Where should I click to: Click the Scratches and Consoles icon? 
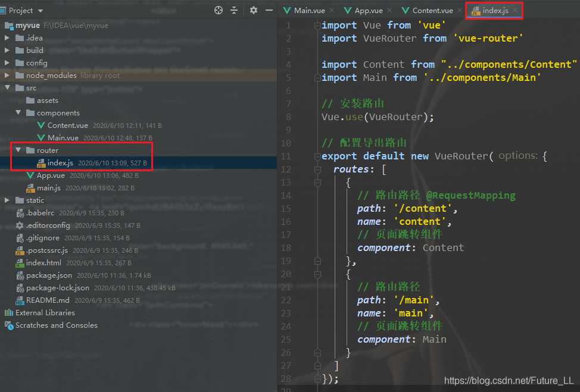pyautogui.click(x=8, y=325)
